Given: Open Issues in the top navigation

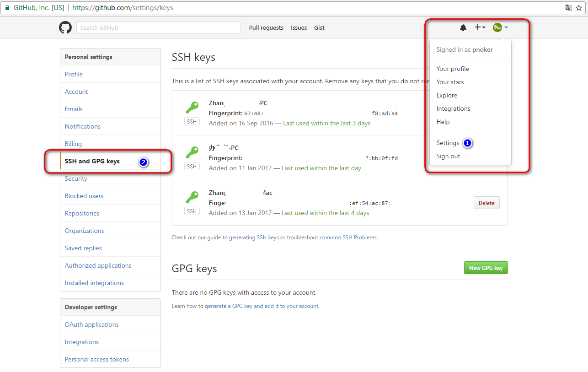Looking at the screenshot, I should coord(299,28).
